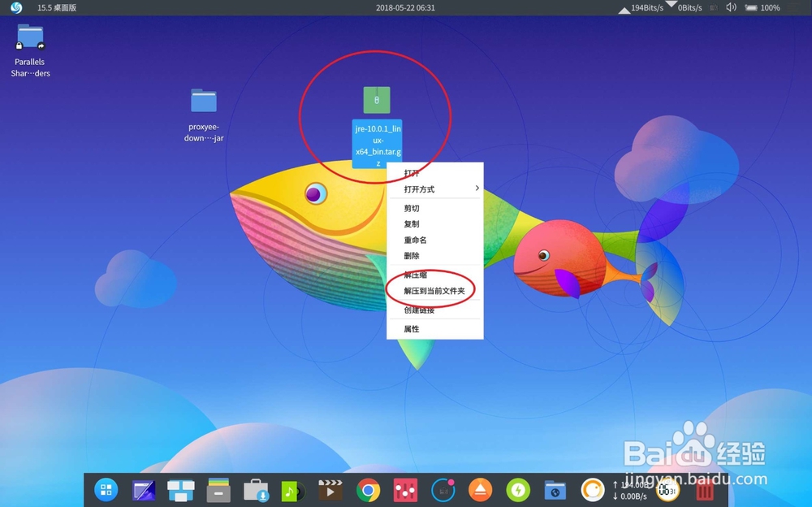
Task: Click the blue circular ring dock icon
Action: (x=443, y=490)
